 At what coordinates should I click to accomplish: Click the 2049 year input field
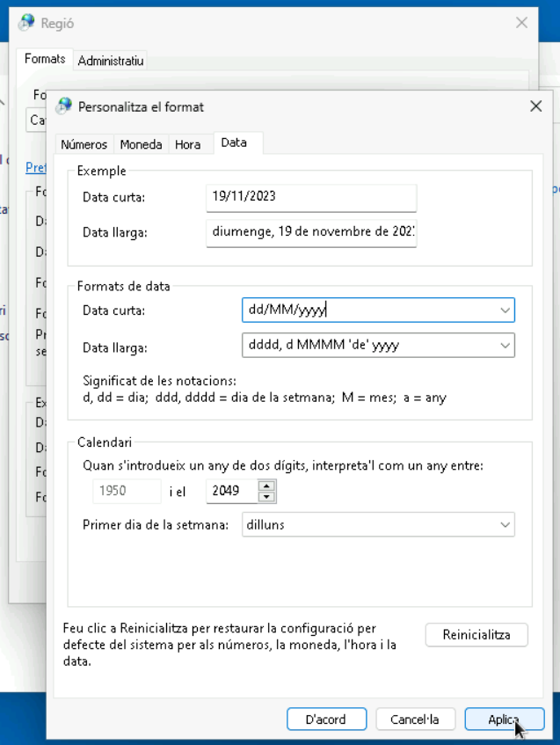[x=232, y=492]
